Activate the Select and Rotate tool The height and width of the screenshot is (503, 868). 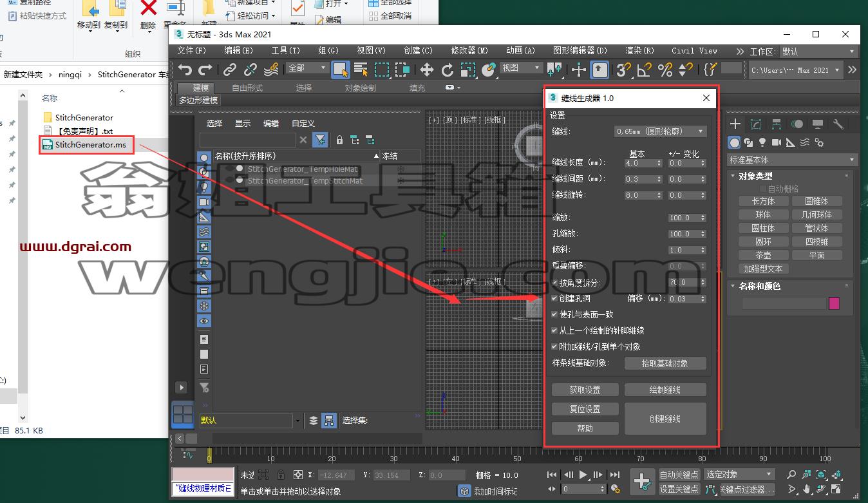pyautogui.click(x=448, y=70)
